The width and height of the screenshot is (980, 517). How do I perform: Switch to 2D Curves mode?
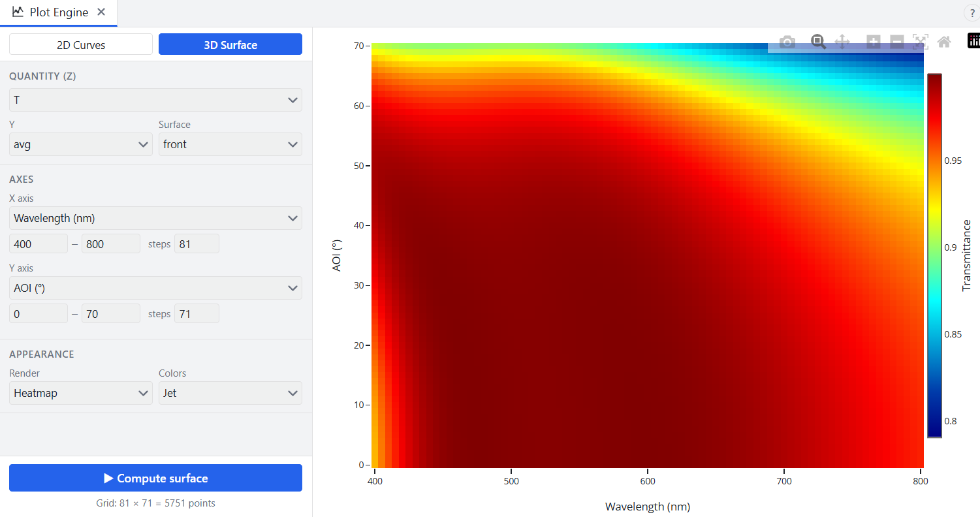[81, 44]
